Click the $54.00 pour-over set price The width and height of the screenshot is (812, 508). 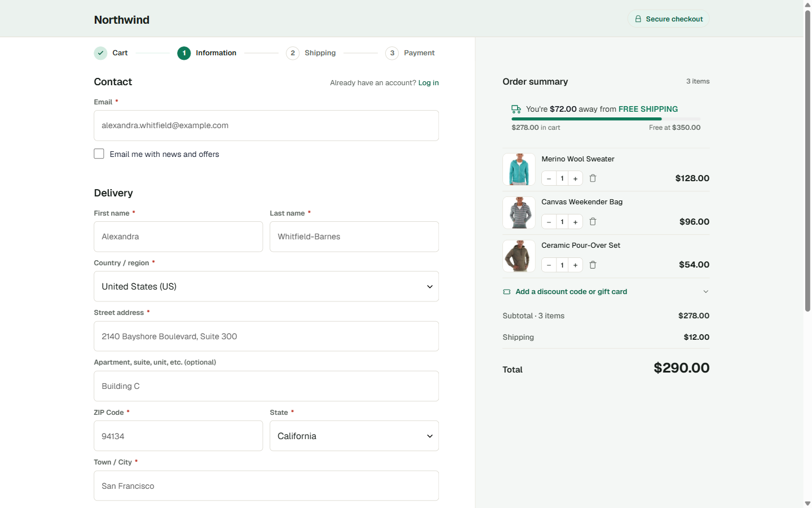(x=694, y=265)
